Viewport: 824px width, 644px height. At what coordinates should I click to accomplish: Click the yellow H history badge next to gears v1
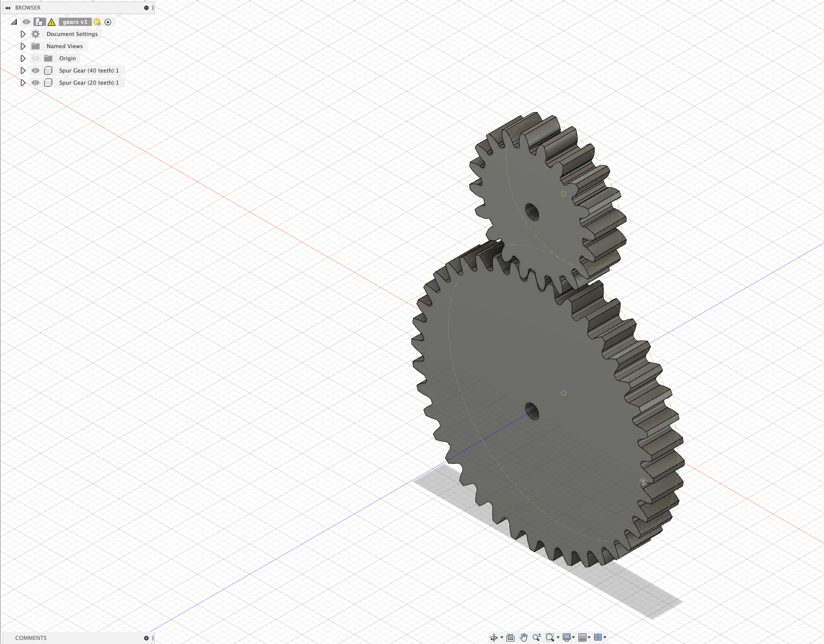(x=97, y=22)
